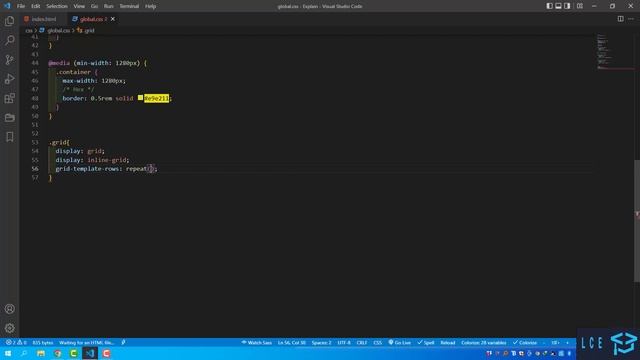
Task: Open File Explorer from the taskbar
Action: (41, 353)
